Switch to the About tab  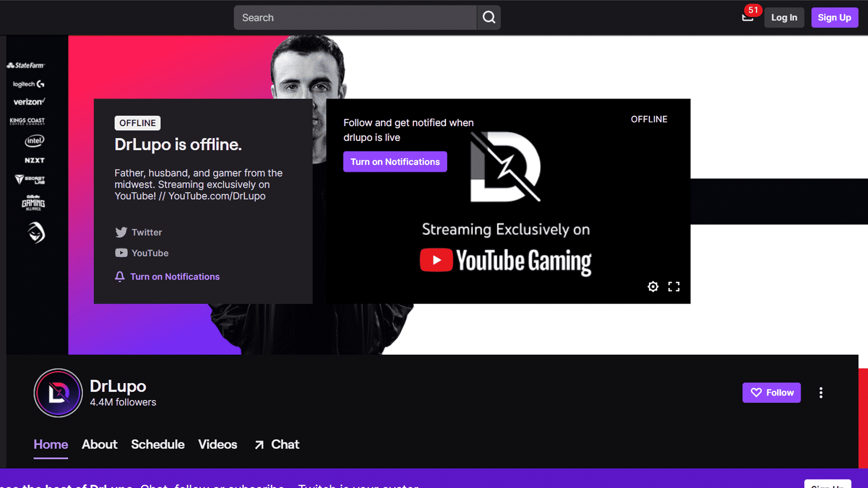tap(99, 444)
